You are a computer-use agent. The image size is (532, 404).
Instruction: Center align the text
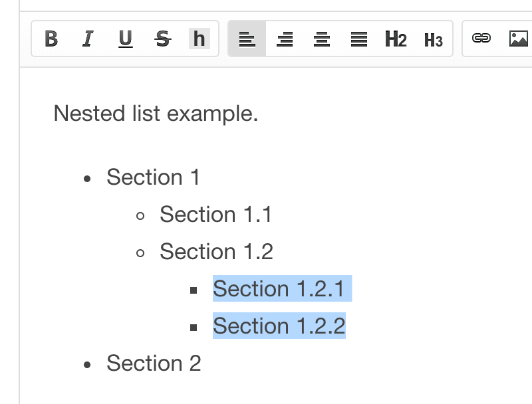[x=322, y=39]
